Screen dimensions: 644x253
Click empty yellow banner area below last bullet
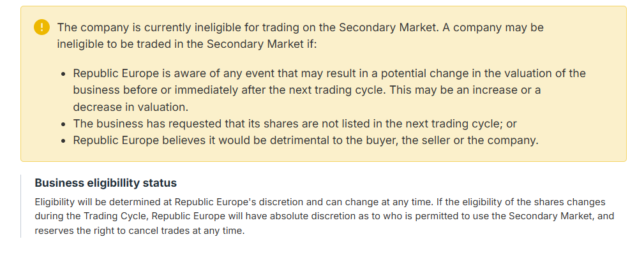[323, 155]
